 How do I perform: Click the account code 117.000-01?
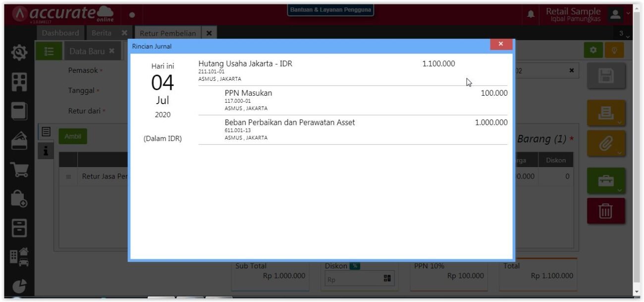(x=238, y=101)
